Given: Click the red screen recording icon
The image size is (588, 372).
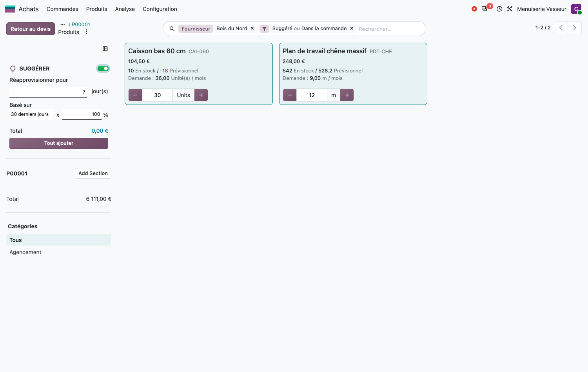Looking at the screenshot, I should [x=474, y=9].
